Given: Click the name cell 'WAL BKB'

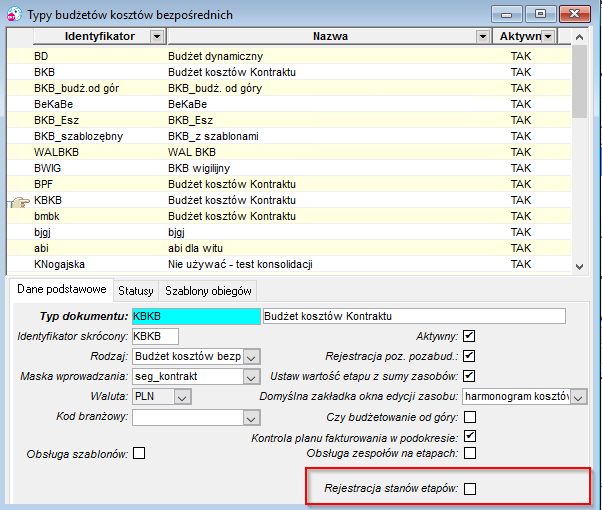Looking at the screenshot, I should [192, 152].
